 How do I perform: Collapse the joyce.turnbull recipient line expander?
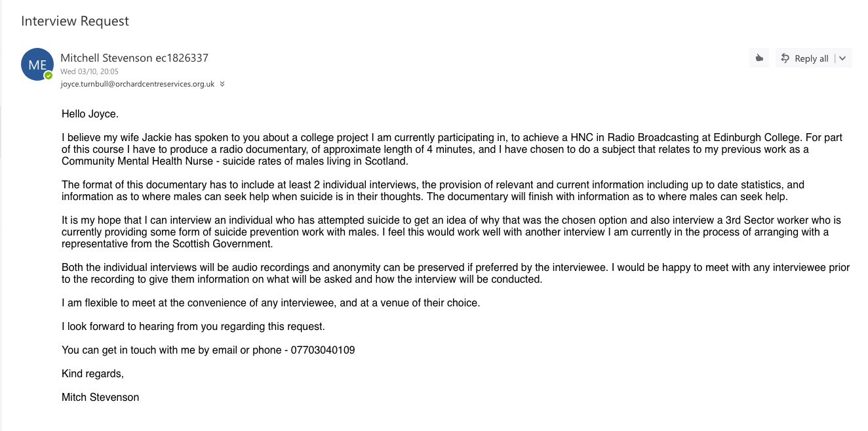(222, 84)
